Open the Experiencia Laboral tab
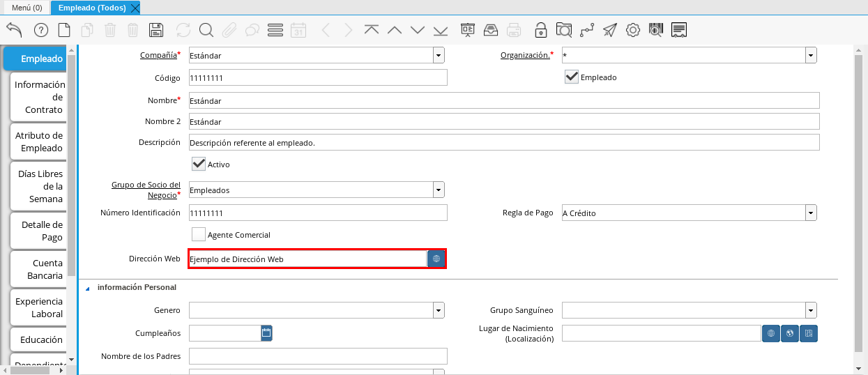The image size is (868, 375). click(39, 307)
